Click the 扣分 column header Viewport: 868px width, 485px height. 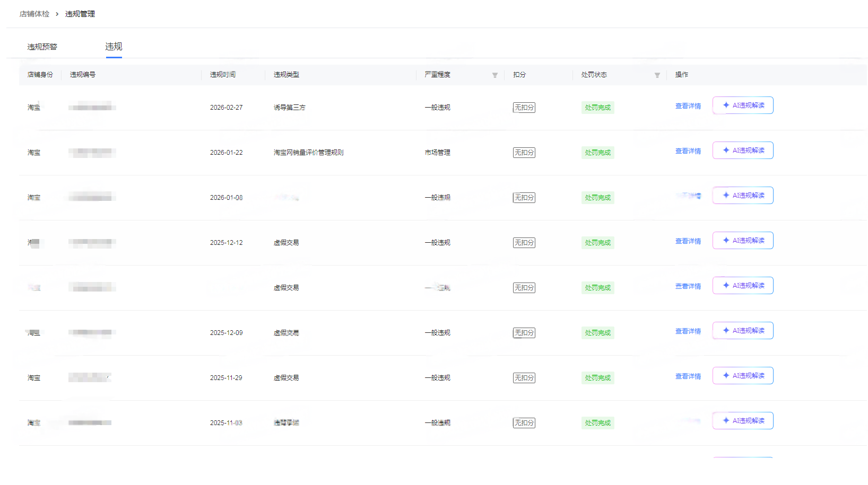519,75
